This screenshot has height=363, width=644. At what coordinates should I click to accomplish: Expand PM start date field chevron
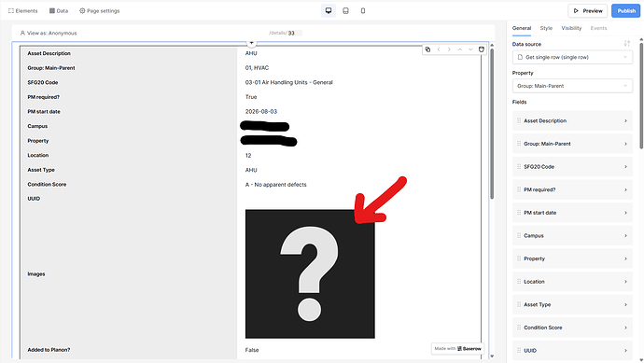(625, 213)
